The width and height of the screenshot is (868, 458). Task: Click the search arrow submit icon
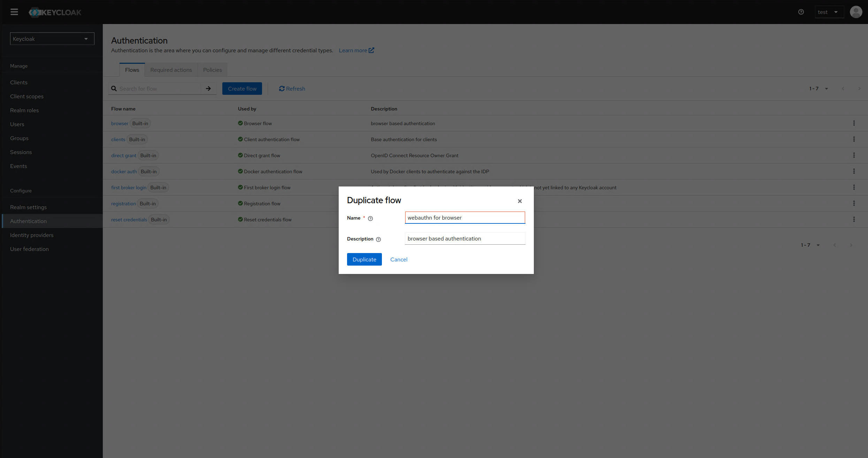pos(208,89)
